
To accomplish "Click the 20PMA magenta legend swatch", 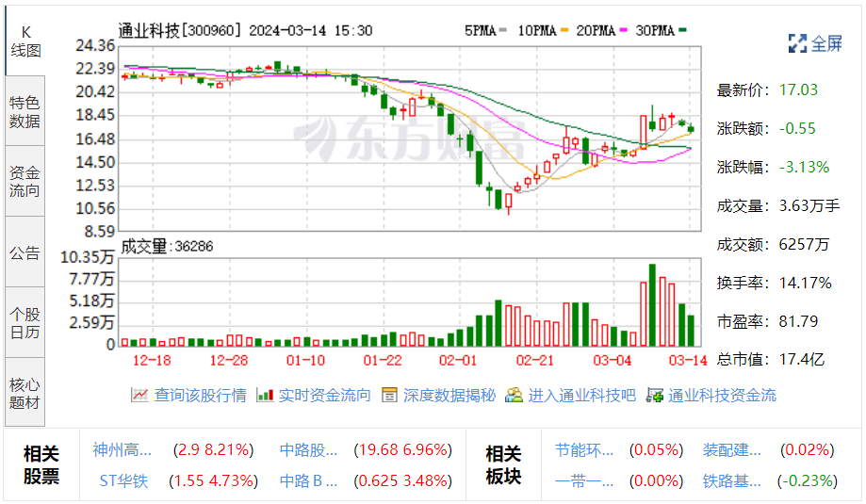I will [x=624, y=30].
